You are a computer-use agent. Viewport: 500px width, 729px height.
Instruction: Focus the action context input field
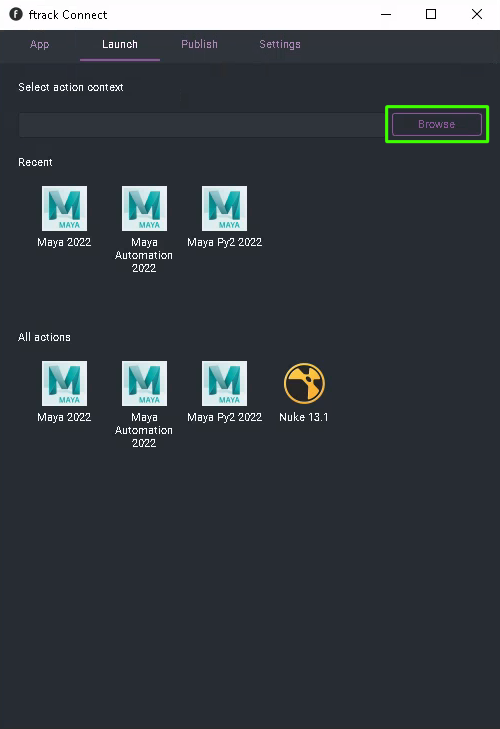202,125
